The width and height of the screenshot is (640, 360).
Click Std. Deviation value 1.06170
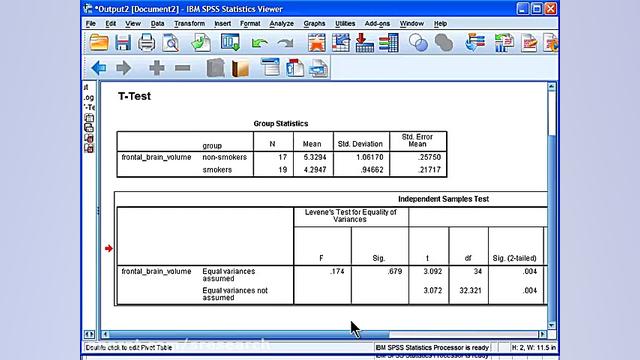tap(370, 157)
